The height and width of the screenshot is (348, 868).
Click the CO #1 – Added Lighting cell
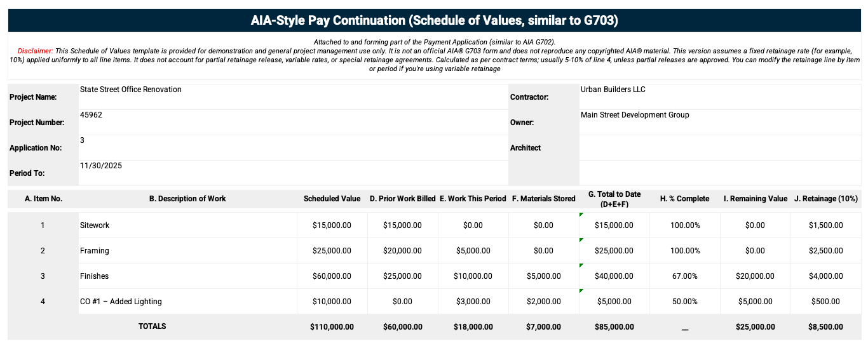pos(121,302)
